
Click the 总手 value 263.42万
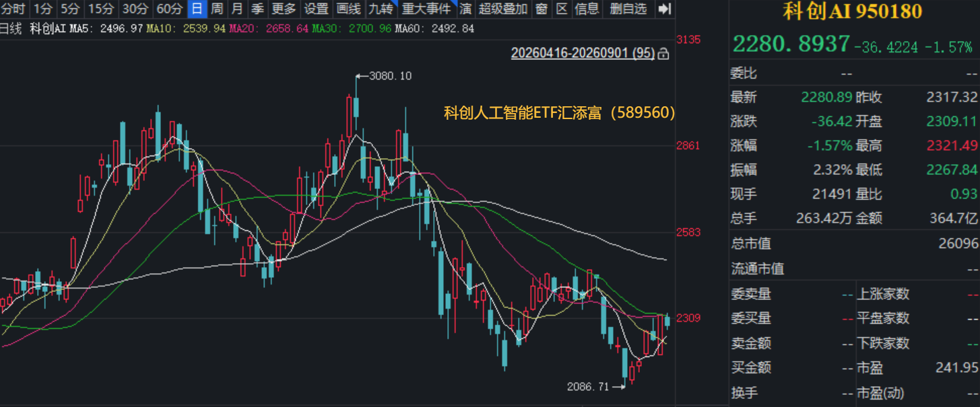824,219
